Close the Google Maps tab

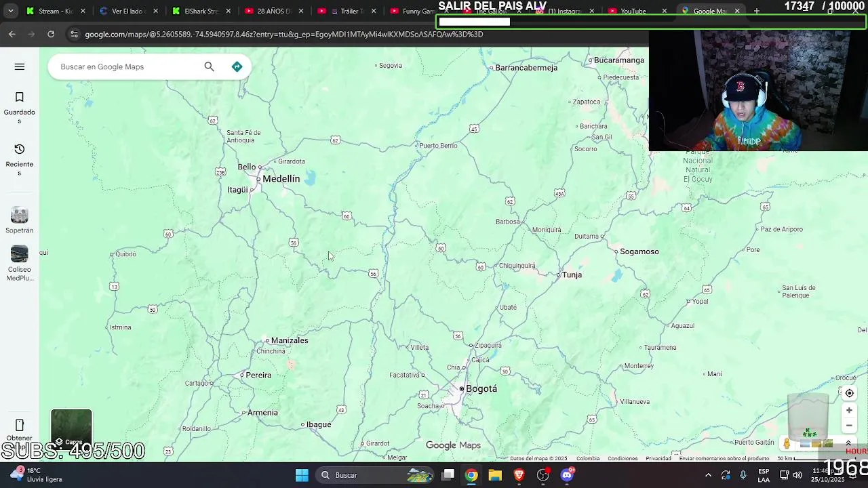point(737,11)
